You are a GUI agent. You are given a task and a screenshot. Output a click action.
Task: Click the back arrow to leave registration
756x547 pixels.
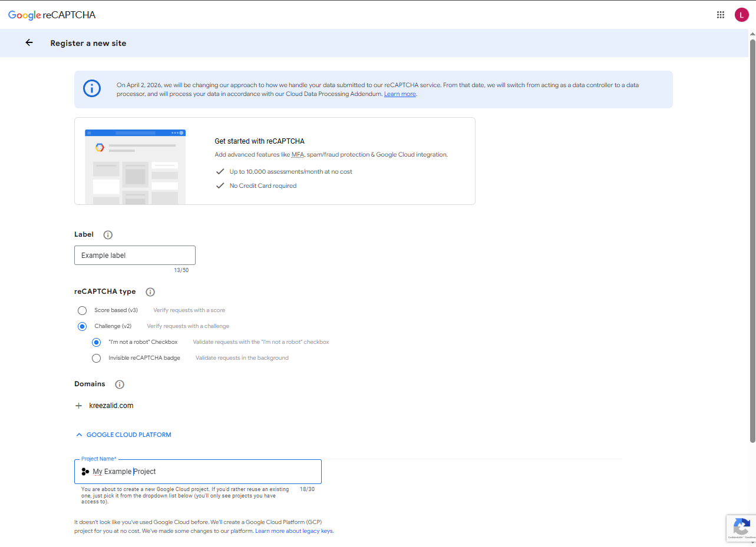click(29, 42)
